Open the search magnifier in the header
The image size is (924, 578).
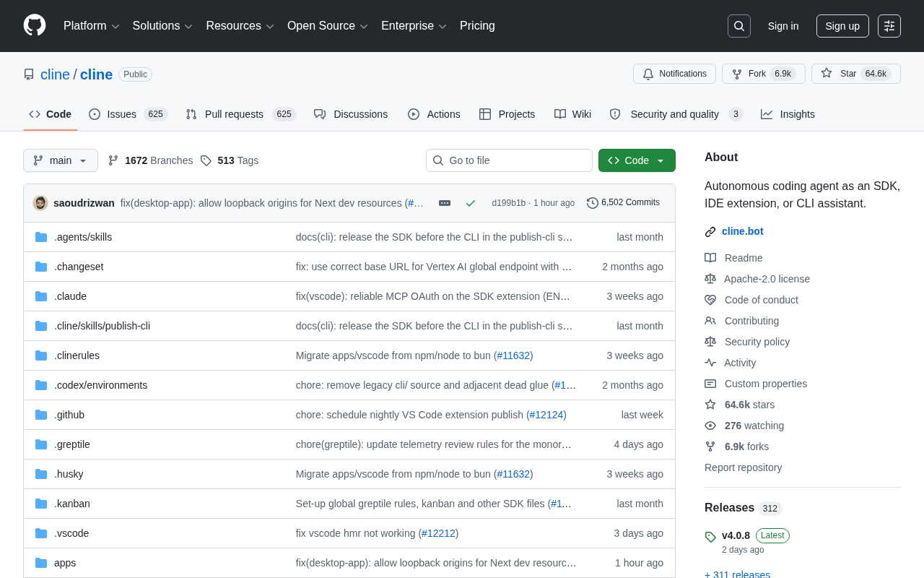739,26
